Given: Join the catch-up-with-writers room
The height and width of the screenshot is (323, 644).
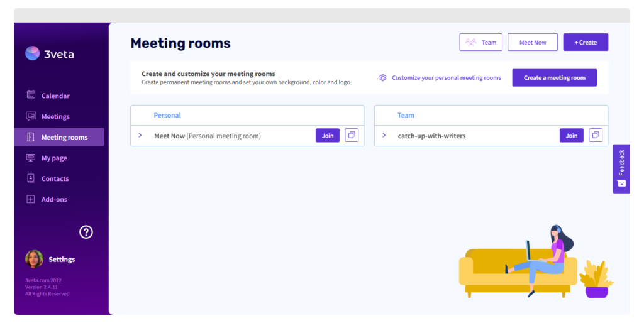Looking at the screenshot, I should pos(572,136).
